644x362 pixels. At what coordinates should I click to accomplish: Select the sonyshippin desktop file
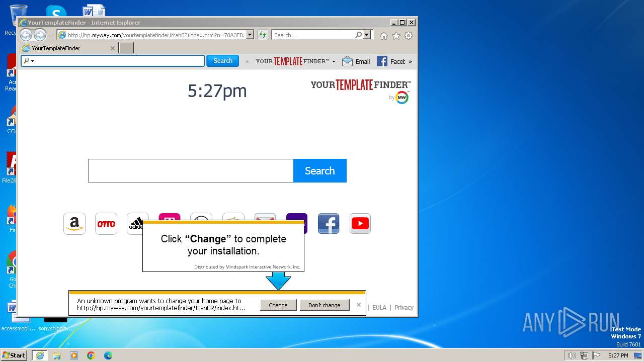click(x=55, y=324)
